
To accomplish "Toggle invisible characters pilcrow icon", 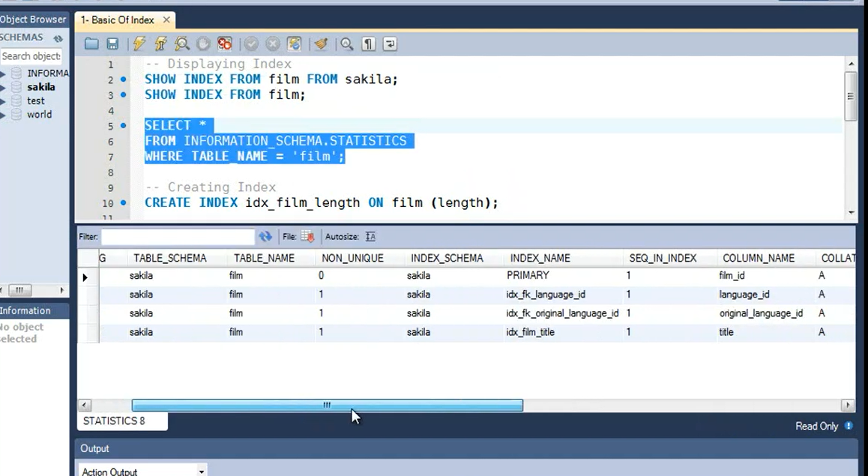I will (x=369, y=44).
